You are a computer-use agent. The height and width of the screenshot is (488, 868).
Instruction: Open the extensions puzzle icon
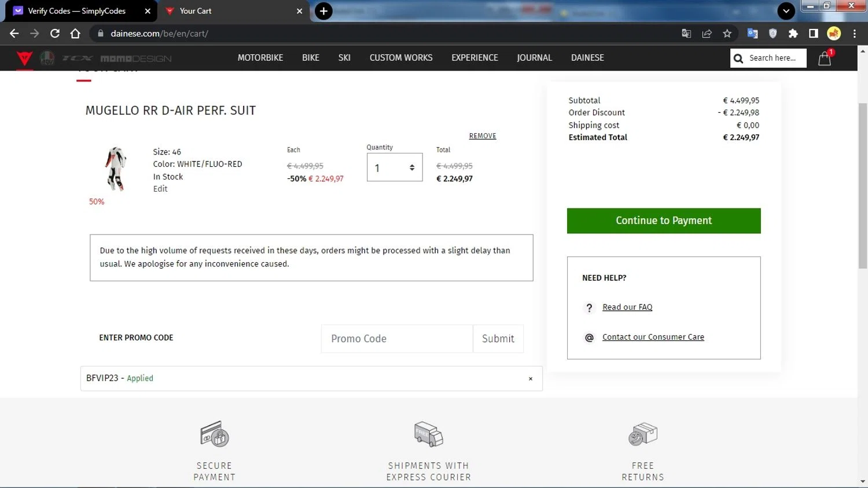tap(793, 34)
